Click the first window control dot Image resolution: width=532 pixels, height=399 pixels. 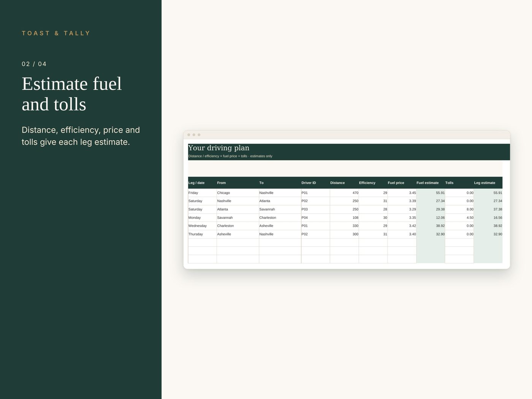pos(189,135)
